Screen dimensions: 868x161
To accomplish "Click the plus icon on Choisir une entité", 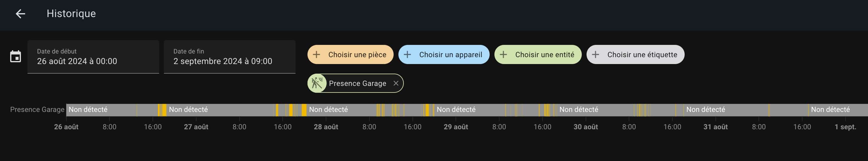I will coord(503,54).
